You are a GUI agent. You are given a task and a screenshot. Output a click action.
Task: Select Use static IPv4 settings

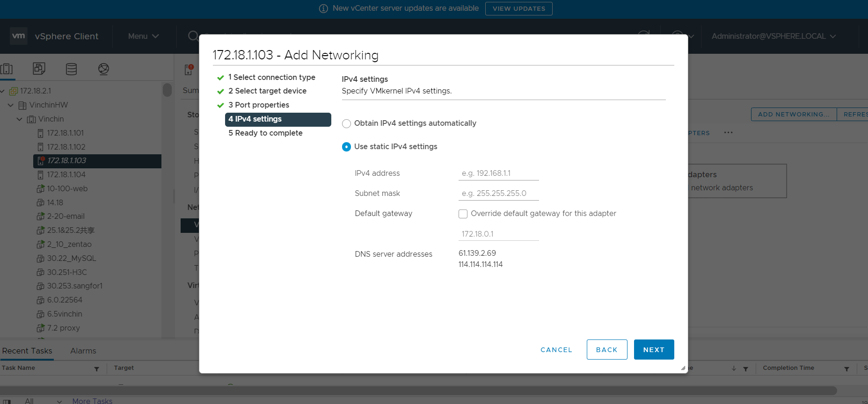click(x=346, y=147)
